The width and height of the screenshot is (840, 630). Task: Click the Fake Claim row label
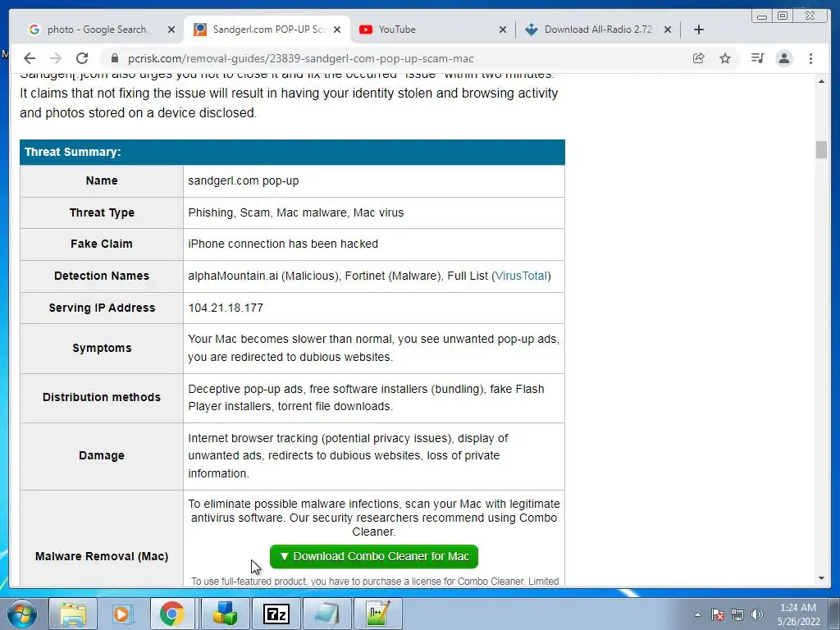pos(102,244)
